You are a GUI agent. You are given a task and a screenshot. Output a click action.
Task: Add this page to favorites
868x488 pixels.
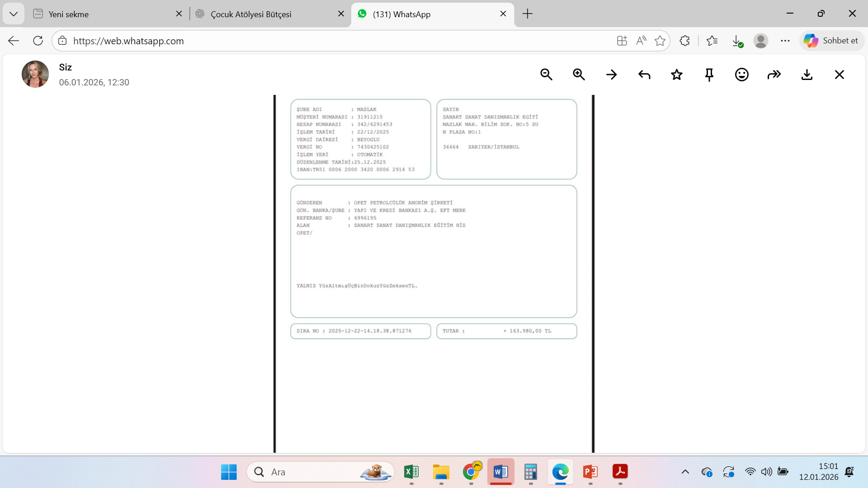pyautogui.click(x=660, y=41)
